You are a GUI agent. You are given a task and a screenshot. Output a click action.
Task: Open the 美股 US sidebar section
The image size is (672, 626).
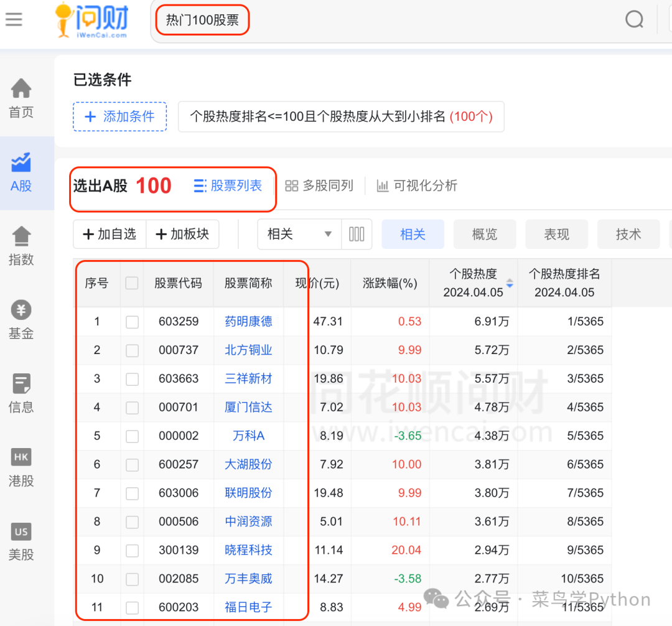pyautogui.click(x=21, y=541)
